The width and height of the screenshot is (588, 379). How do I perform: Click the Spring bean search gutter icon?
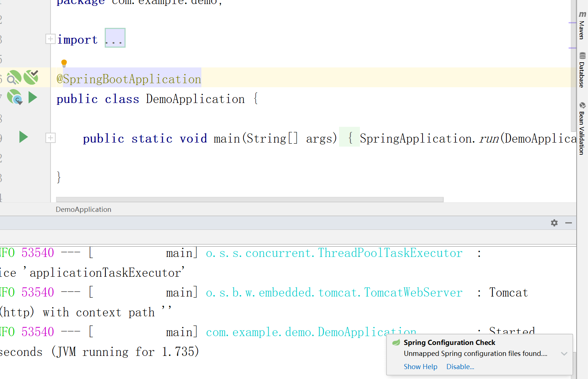[x=14, y=77]
